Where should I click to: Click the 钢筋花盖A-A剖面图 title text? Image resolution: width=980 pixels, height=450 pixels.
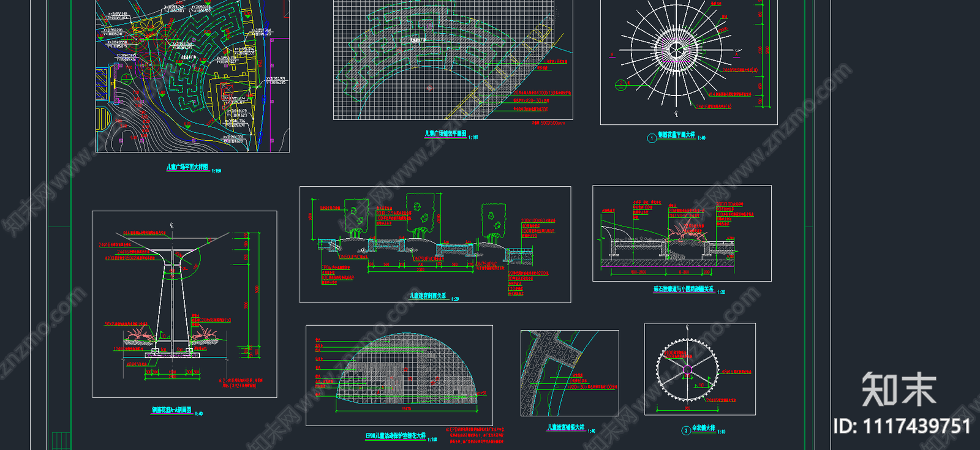(x=171, y=410)
